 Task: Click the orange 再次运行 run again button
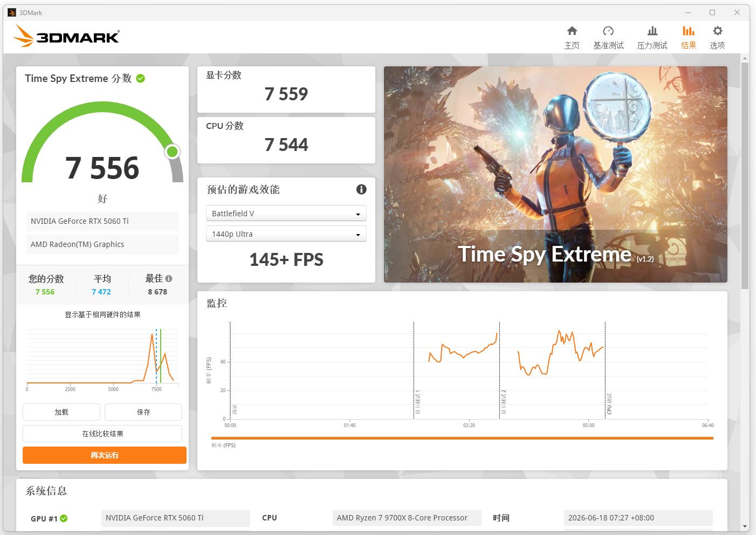click(105, 455)
